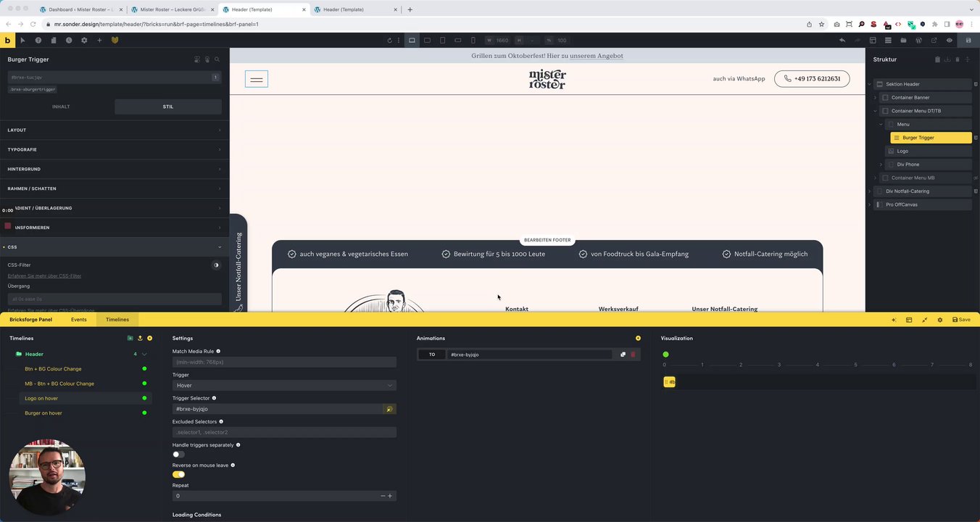Toggle the CSS-Filter option icon
Viewport: 980px width, 522px height.
tap(216, 265)
